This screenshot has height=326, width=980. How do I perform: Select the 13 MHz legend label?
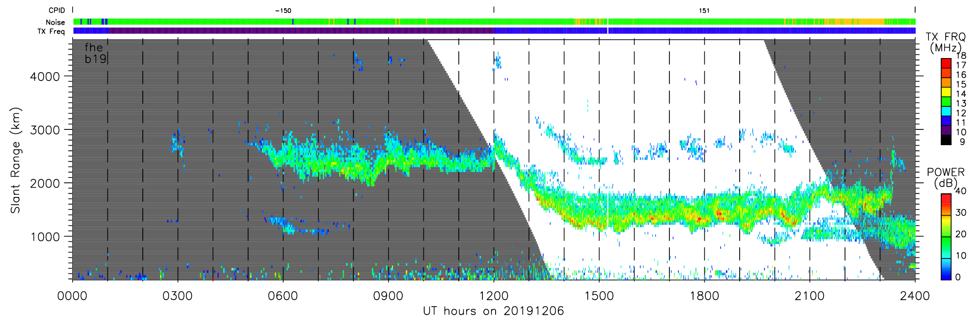pos(961,104)
